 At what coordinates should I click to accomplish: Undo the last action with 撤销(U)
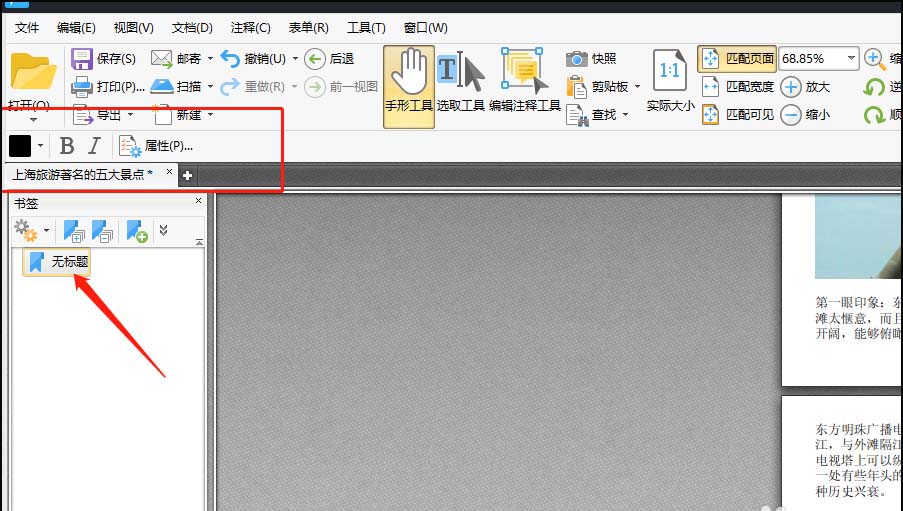click(x=253, y=59)
